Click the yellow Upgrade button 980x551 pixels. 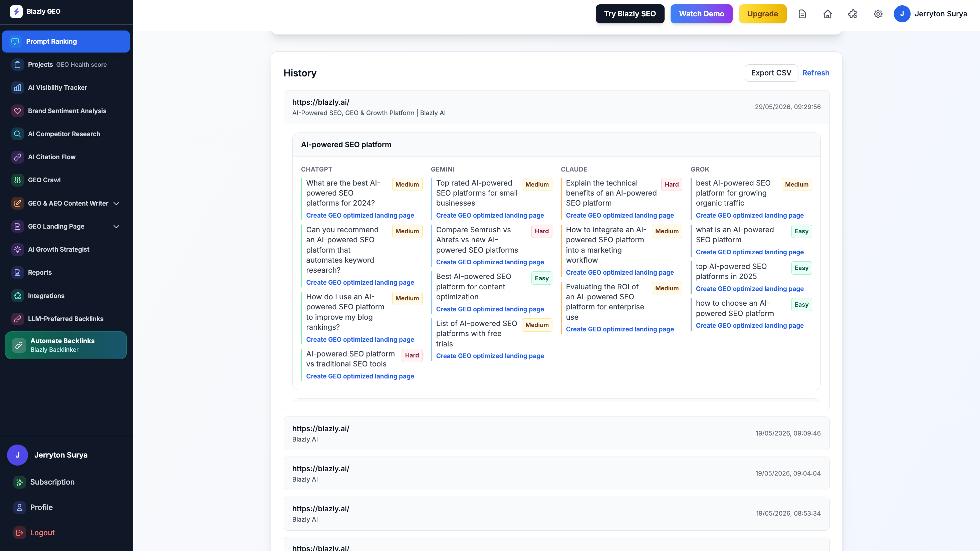pos(762,14)
